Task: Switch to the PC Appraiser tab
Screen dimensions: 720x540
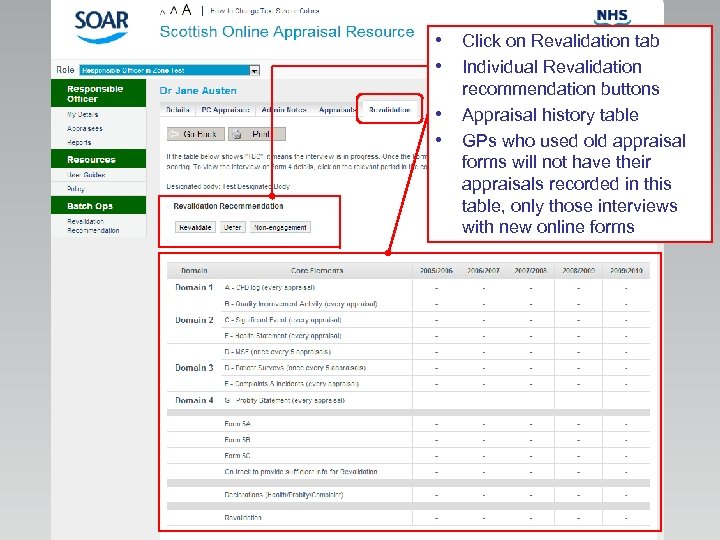Action: [225, 110]
